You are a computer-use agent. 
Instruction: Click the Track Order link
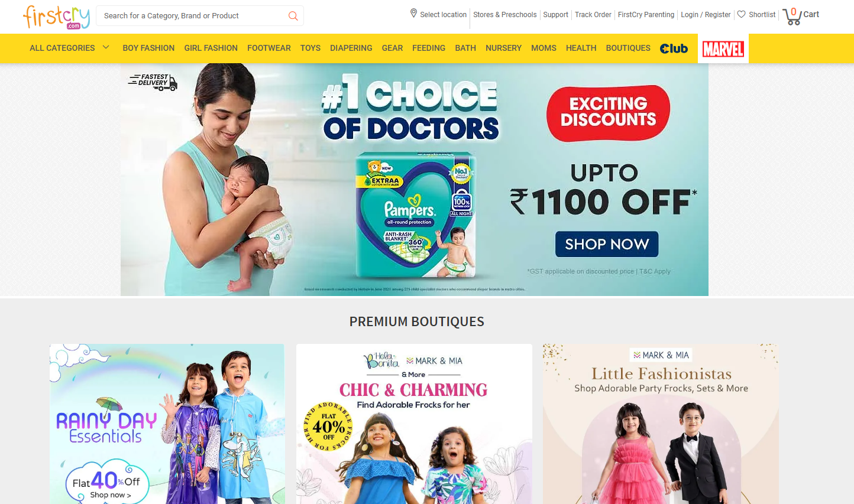[x=593, y=15]
